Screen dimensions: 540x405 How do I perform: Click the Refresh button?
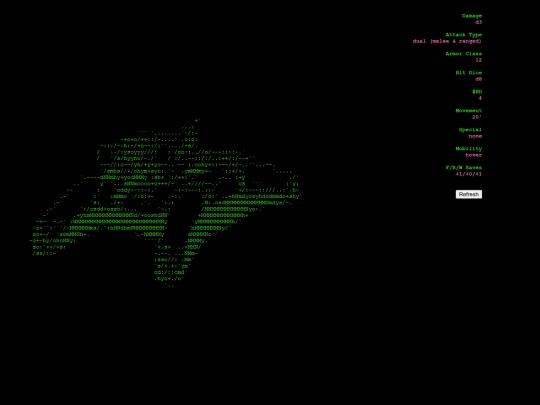coord(469,194)
